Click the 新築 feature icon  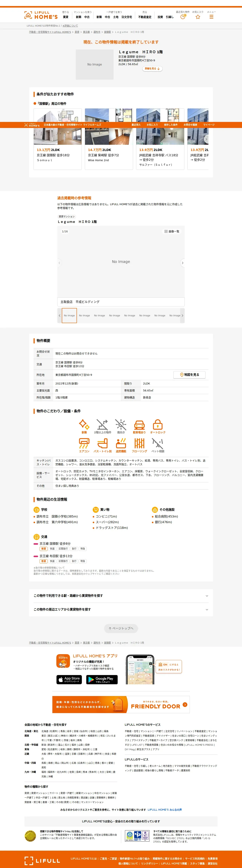(x=84, y=424)
